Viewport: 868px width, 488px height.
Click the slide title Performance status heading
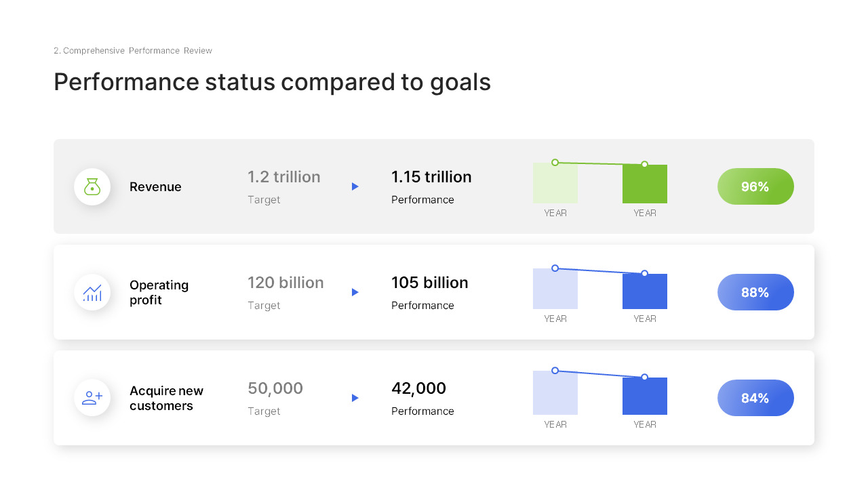271,82
